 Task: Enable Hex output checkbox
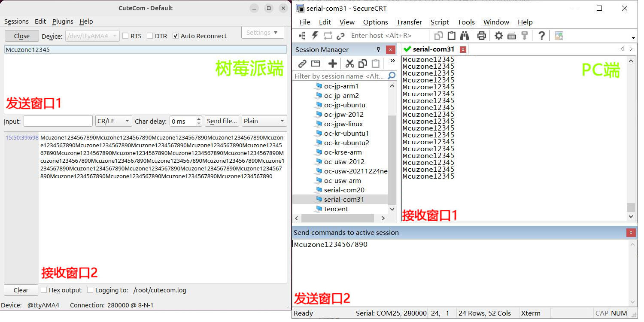[44, 290]
